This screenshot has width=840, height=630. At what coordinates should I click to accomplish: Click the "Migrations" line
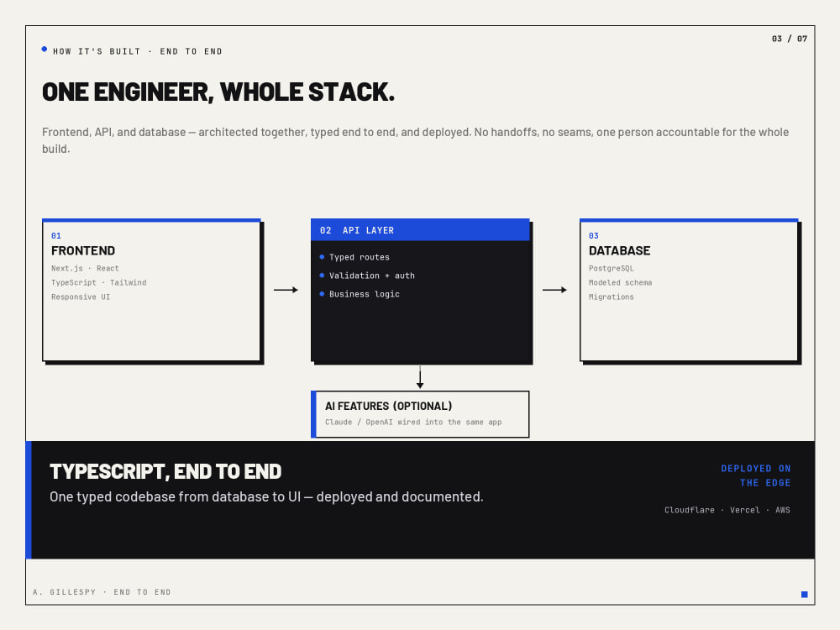pyautogui.click(x=612, y=297)
